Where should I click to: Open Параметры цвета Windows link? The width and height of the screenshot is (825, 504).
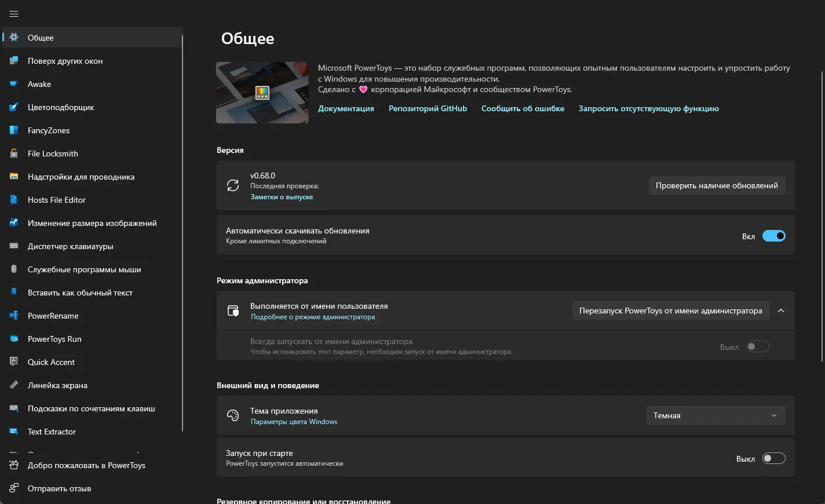coord(294,422)
